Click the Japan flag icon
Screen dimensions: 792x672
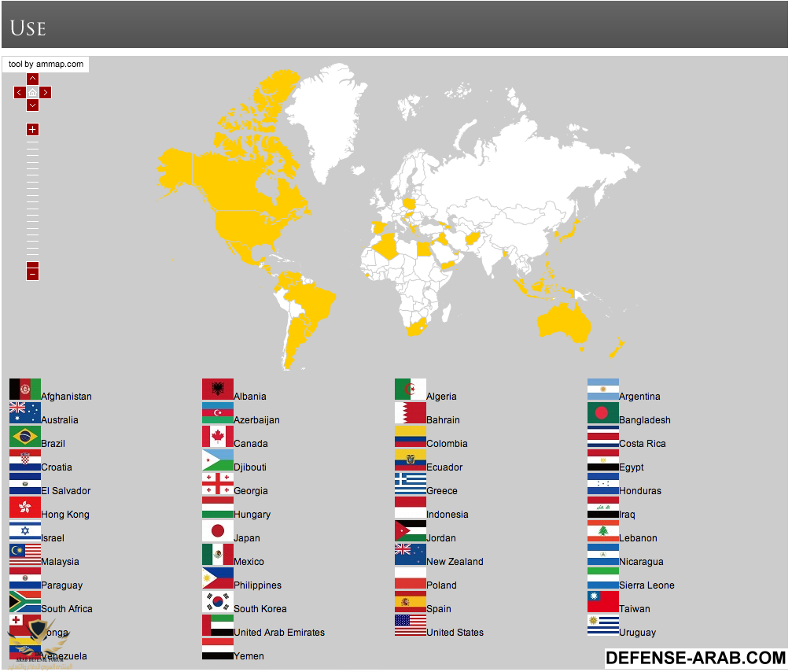(217, 531)
